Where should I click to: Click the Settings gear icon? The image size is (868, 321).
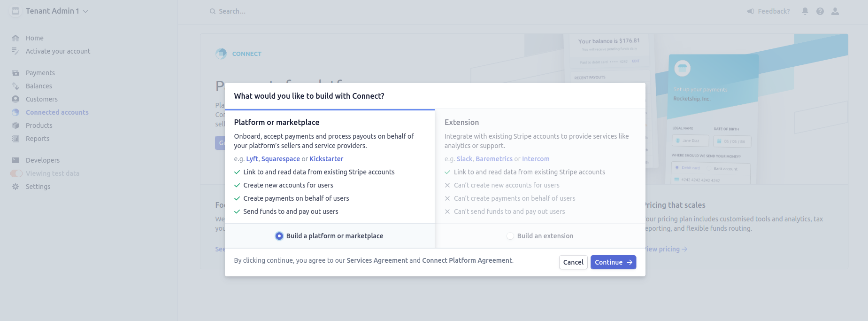tap(15, 187)
